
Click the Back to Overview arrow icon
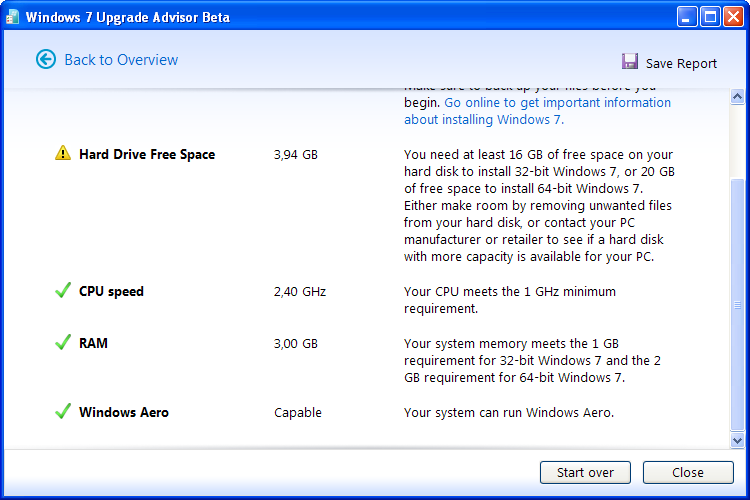pyautogui.click(x=46, y=59)
